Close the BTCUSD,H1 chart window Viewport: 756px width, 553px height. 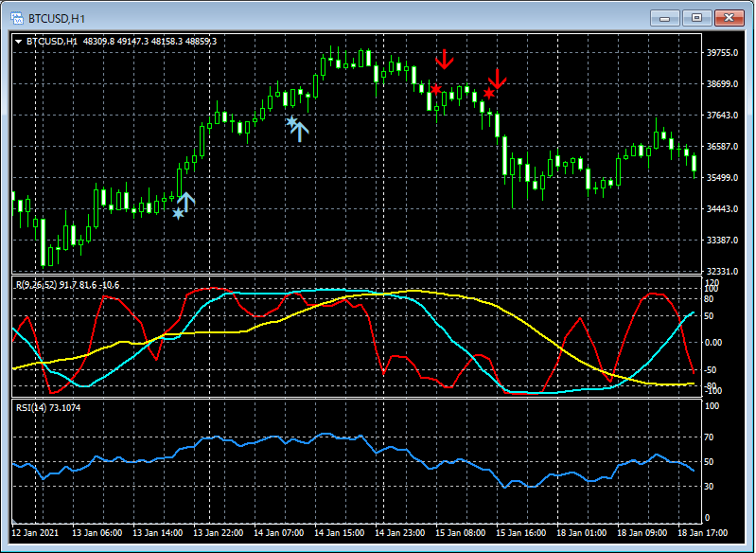click(x=729, y=17)
